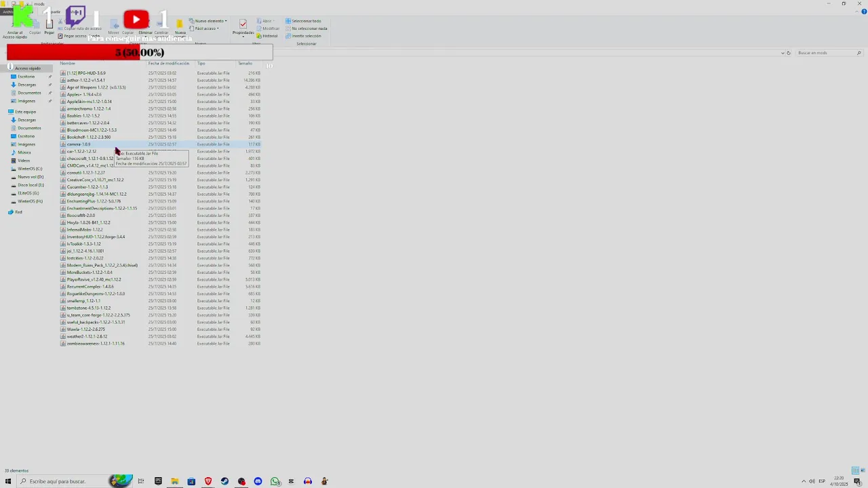The height and width of the screenshot is (488, 868).
Task: Click the Historial ribbon icon
Action: pyautogui.click(x=267, y=36)
